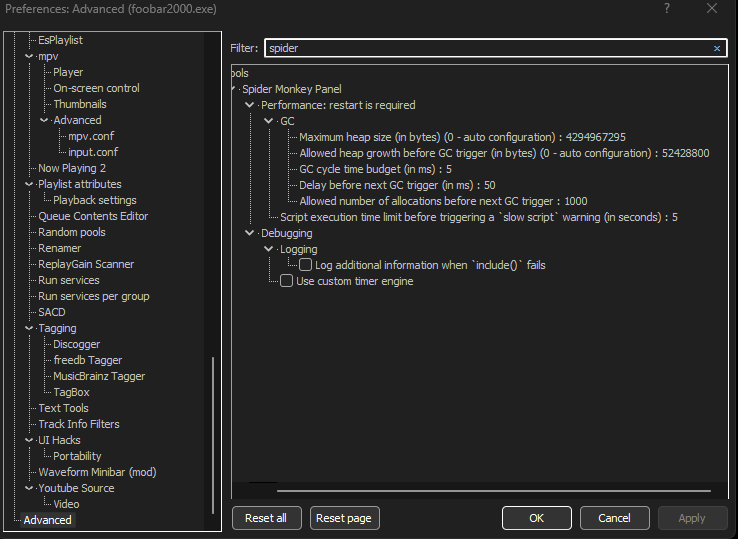Toggle Use custom timer engine checkbox
The height and width of the screenshot is (539, 738).
pos(287,281)
